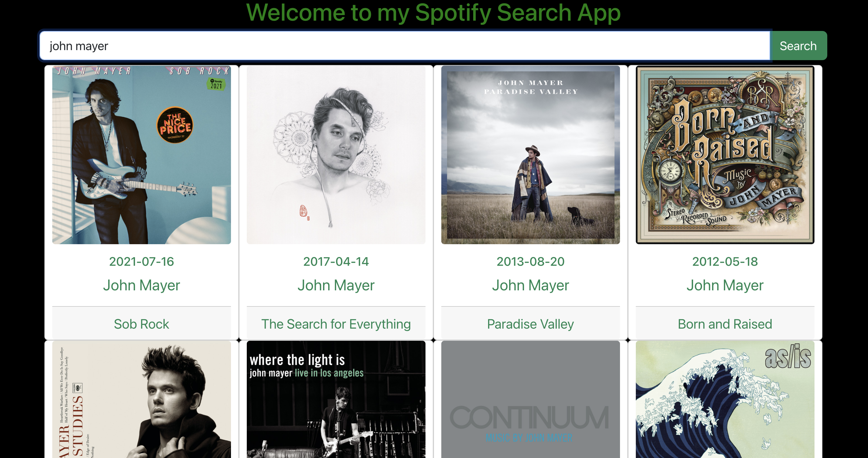Screen dimensions: 868x458
Task: Click the Search for Everything album icon
Action: click(336, 155)
